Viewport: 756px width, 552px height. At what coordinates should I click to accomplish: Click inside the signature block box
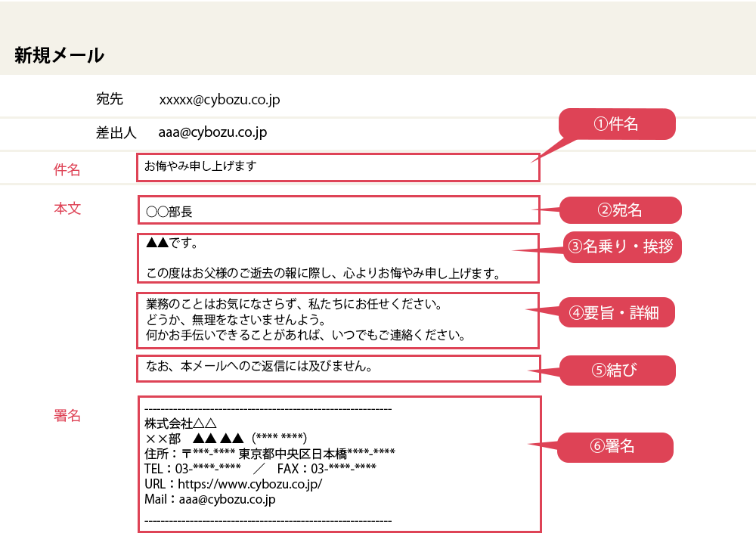(338, 464)
